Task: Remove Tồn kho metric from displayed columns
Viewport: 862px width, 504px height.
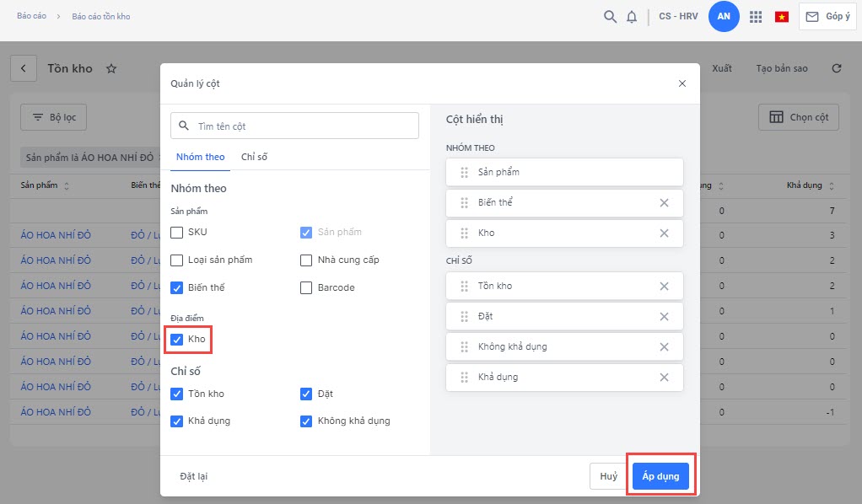Action: (664, 286)
